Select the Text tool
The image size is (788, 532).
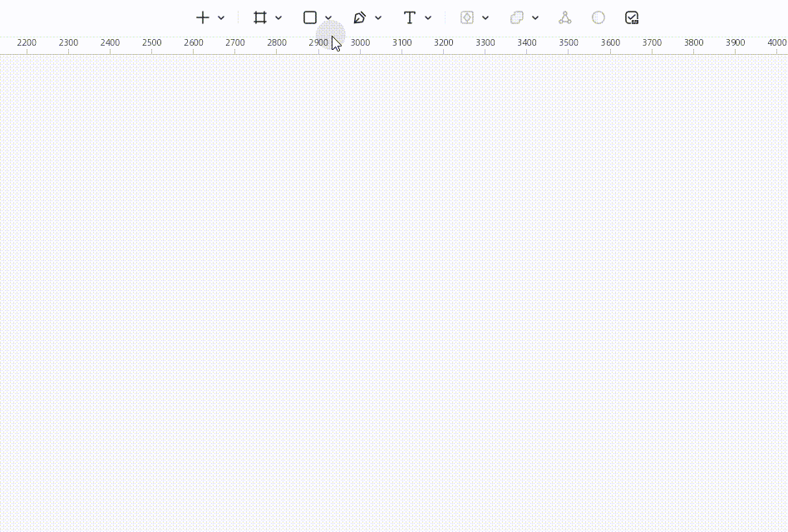410,17
